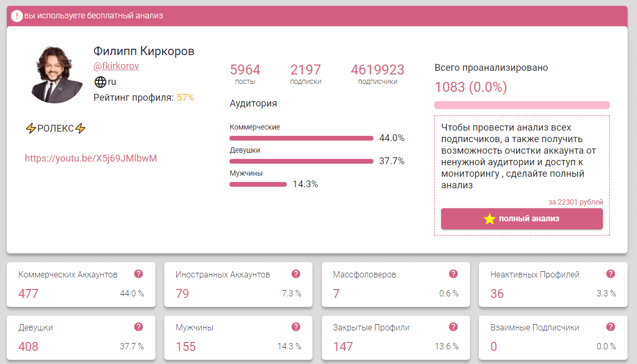Click the warning icon in free analysis banner
This screenshot has height=364, width=637.
(x=17, y=16)
